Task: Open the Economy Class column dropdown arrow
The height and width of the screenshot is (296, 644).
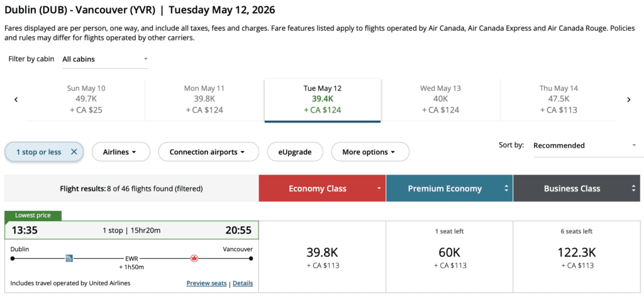Action: [x=379, y=188]
